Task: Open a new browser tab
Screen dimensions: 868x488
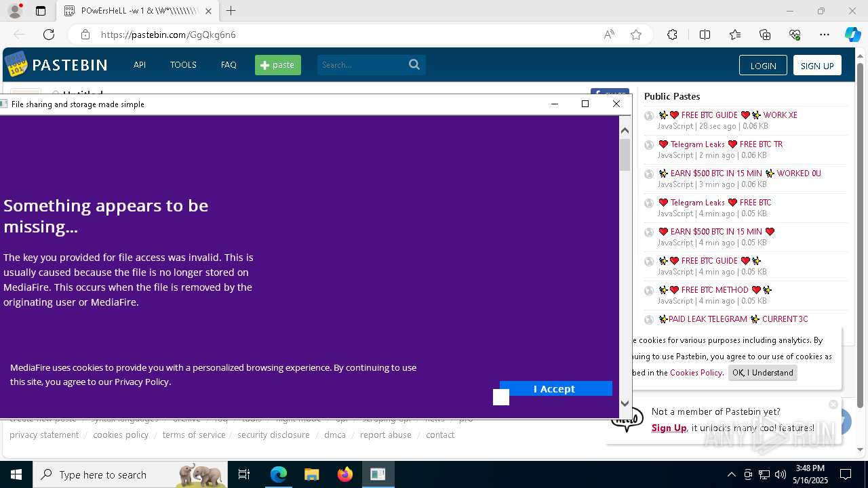Action: coord(231,11)
